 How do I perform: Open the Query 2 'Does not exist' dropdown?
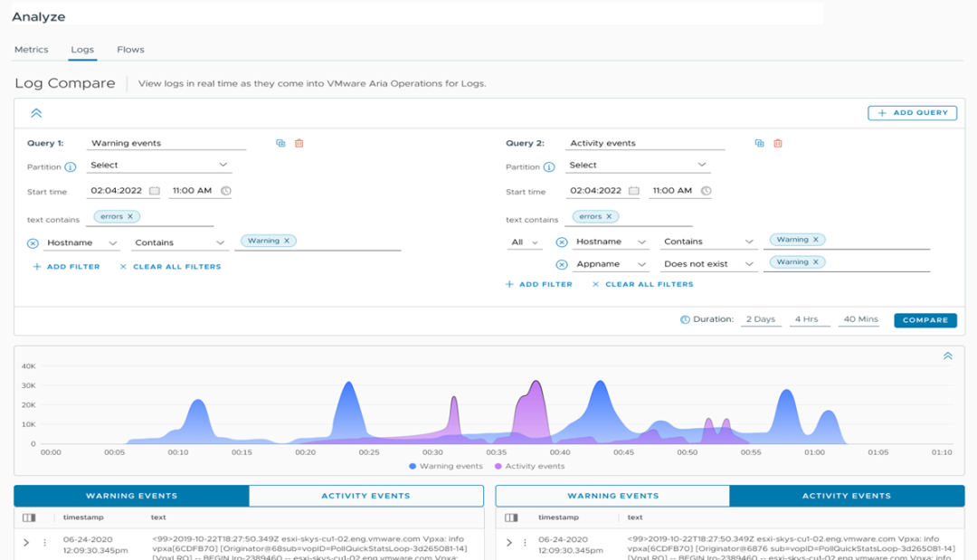[708, 264]
